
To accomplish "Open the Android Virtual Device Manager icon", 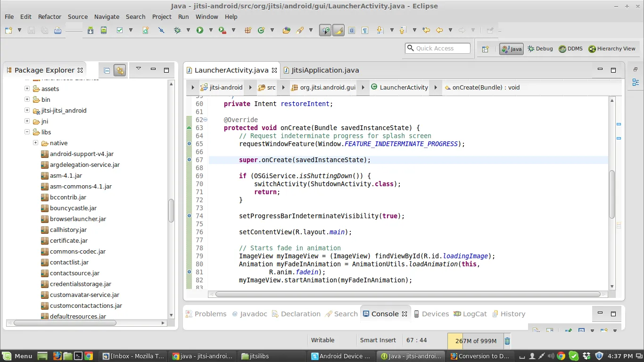I will pos(104,30).
